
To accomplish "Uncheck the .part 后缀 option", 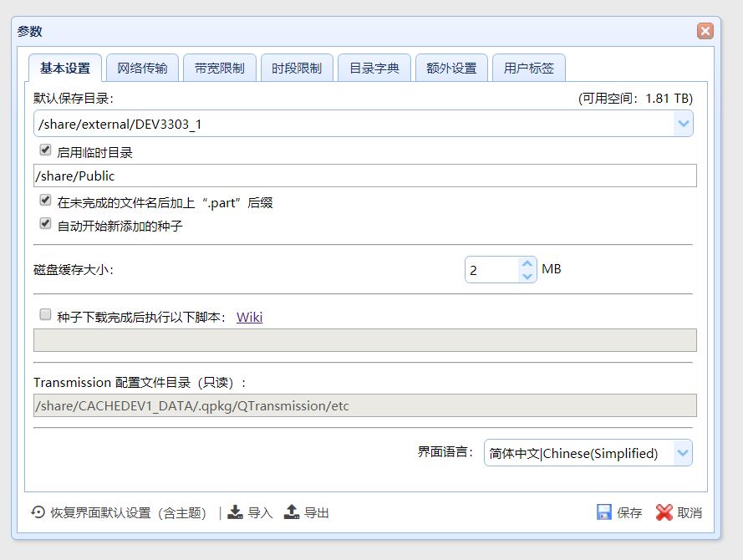I will pyautogui.click(x=45, y=200).
